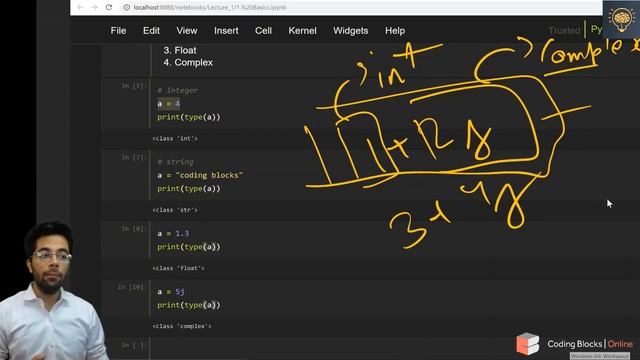The height and width of the screenshot is (360, 640).
Task: Select cell prompt In [7]
Action: pyautogui.click(x=133, y=157)
